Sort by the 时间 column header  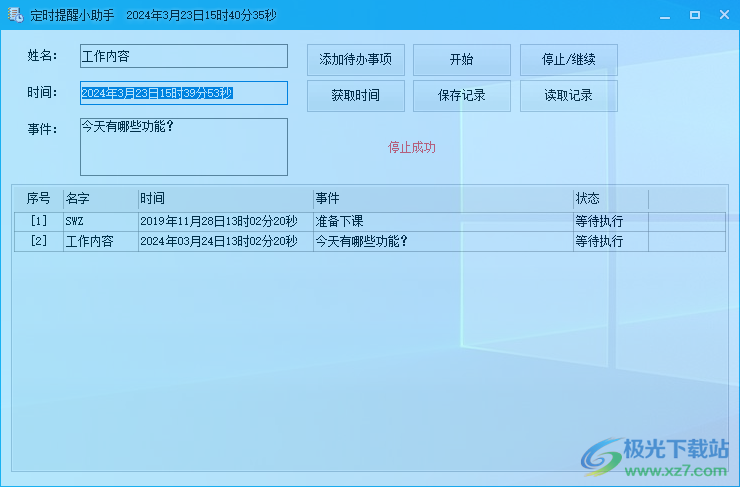tap(226, 199)
